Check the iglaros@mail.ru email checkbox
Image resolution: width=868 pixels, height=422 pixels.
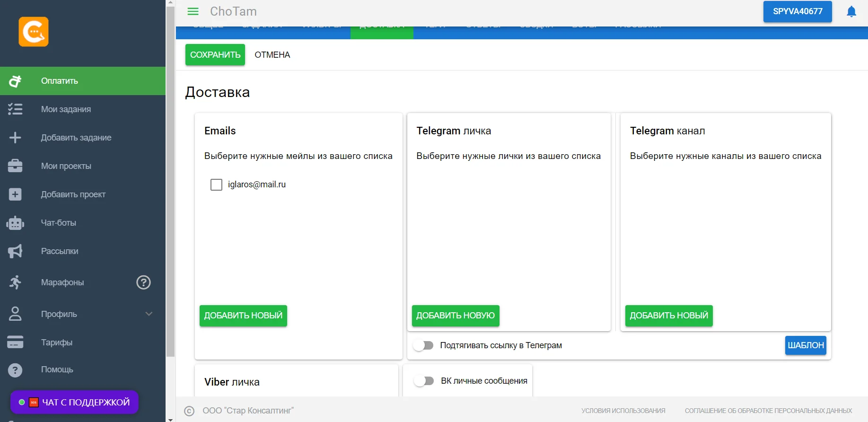pyautogui.click(x=216, y=185)
